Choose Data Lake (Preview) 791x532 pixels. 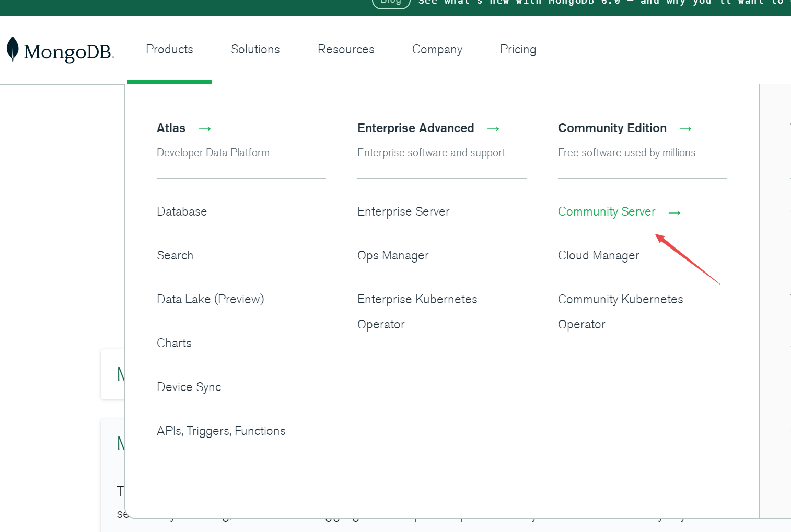[x=211, y=299]
